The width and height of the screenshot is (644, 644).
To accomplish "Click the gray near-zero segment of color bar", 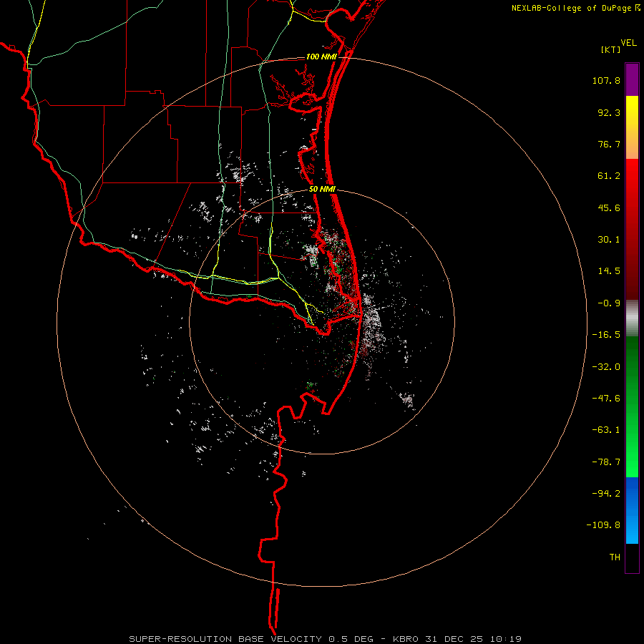I will click(632, 318).
